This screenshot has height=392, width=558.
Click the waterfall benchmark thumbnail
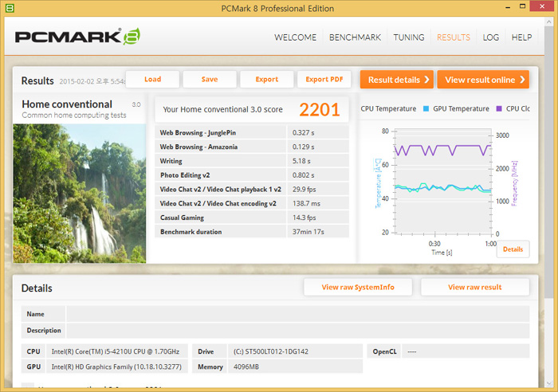tap(80, 194)
